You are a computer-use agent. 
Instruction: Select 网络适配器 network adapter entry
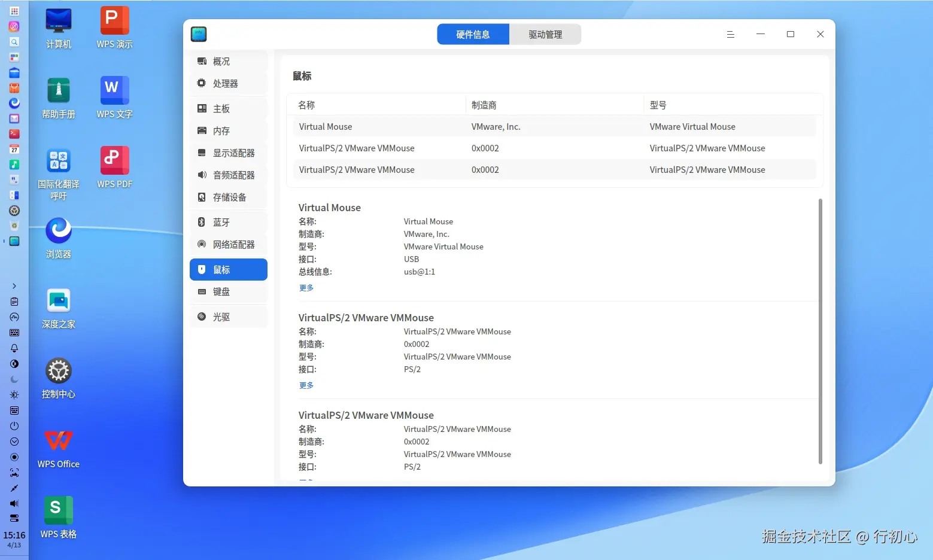pos(229,244)
